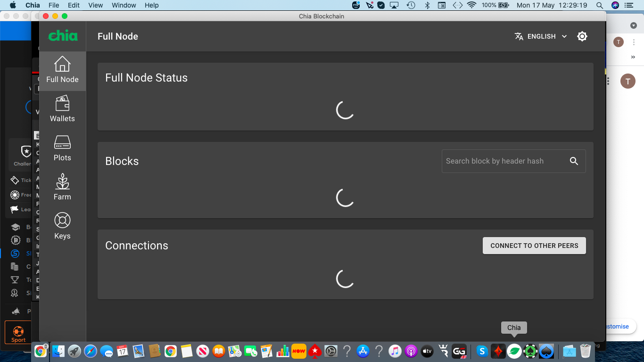The width and height of the screenshot is (644, 362).
Task: Open the Keys sidebar section
Action: click(x=62, y=227)
